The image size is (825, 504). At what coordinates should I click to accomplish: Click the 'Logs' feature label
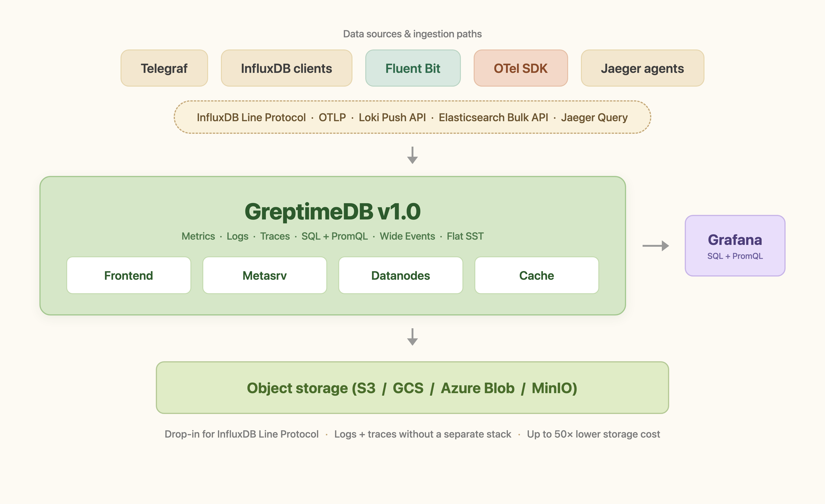(237, 236)
